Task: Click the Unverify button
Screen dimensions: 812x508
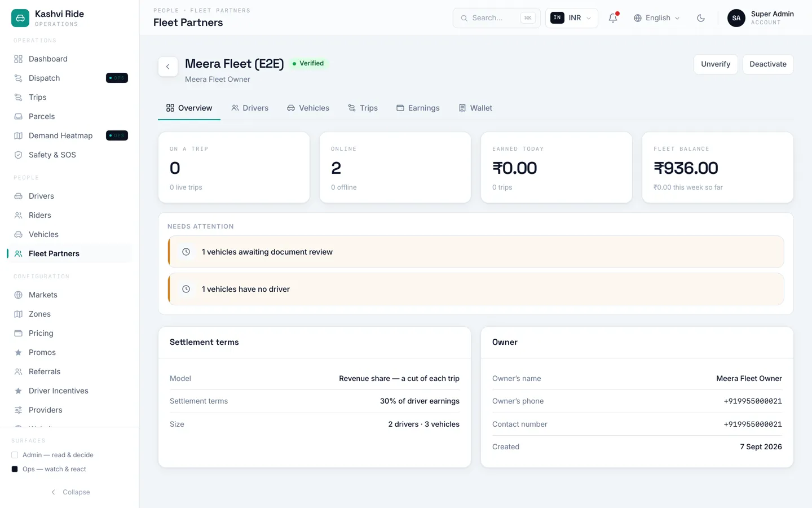Action: click(716, 64)
